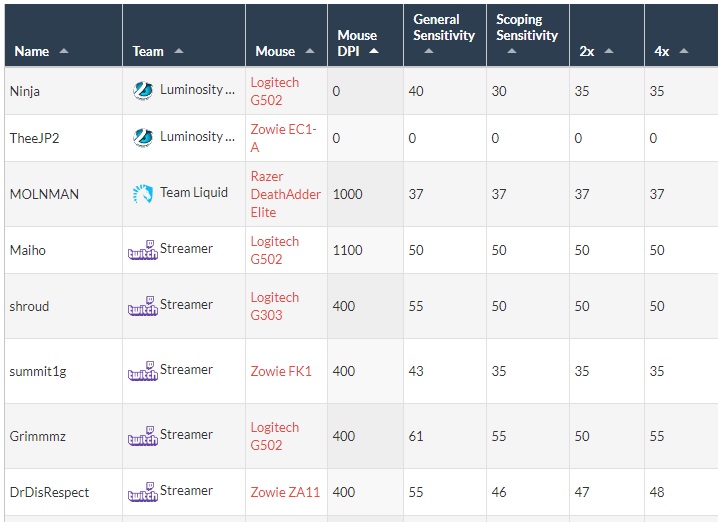Click Twitch icon in Maiho row
Image resolution: width=718 pixels, height=522 pixels.
click(x=143, y=250)
